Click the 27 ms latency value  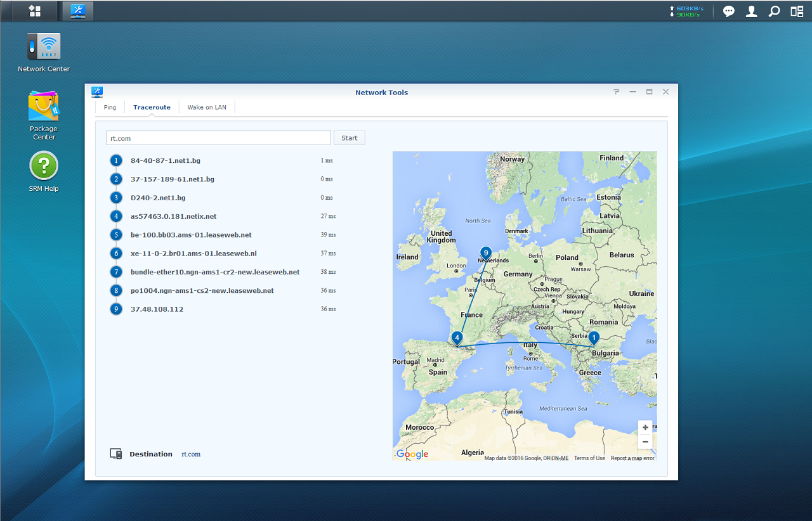[x=328, y=216]
